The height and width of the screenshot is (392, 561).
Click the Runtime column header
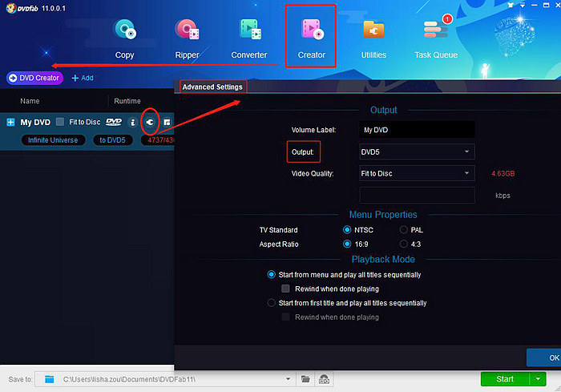tap(127, 101)
